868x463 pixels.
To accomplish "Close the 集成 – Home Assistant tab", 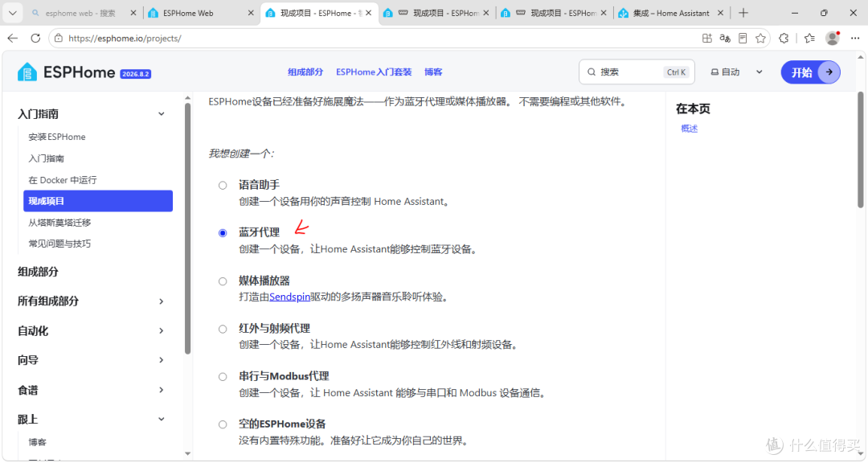I will pyautogui.click(x=720, y=13).
